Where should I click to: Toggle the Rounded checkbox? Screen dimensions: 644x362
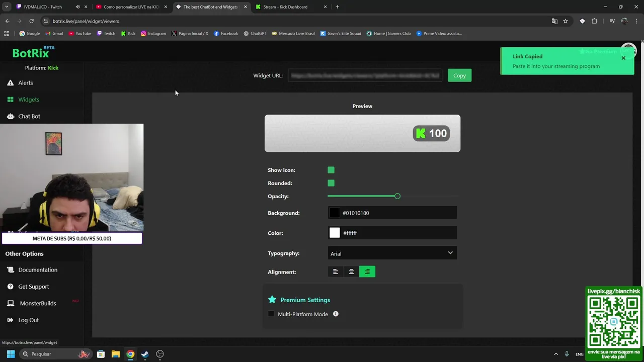331,183
